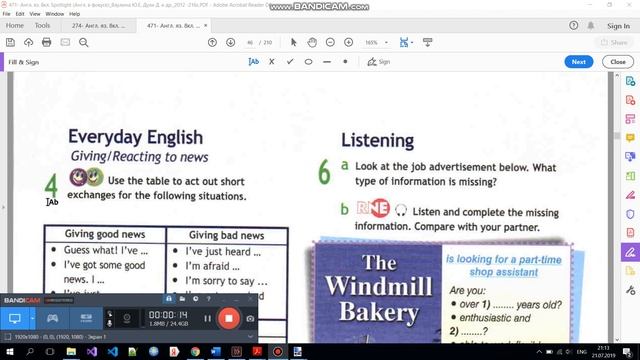Save the PDF file with the disk icon
This screenshot has width=640, height=360.
tap(10, 42)
